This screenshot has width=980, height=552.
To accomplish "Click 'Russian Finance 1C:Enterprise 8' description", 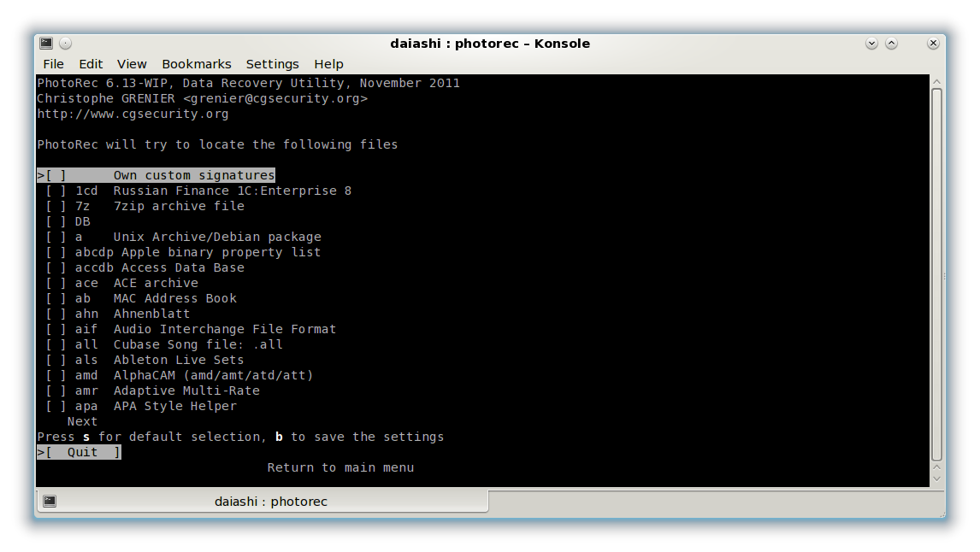I will point(233,191).
